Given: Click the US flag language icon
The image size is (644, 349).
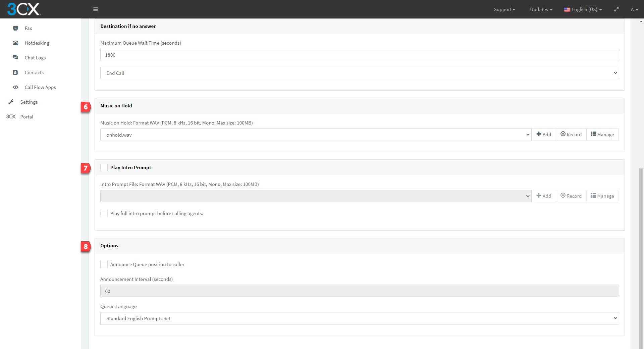Looking at the screenshot, I should tap(567, 9).
